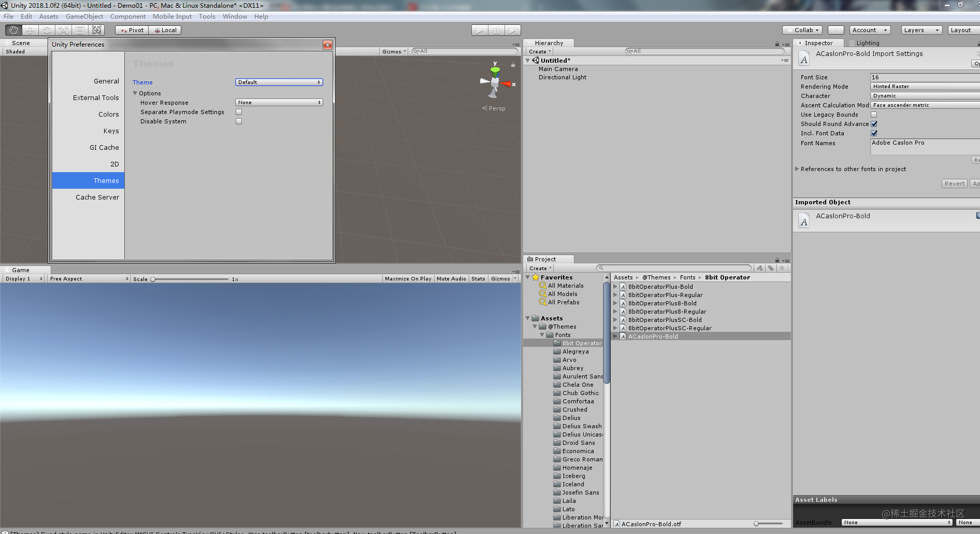Check the Disable System option

(x=239, y=121)
